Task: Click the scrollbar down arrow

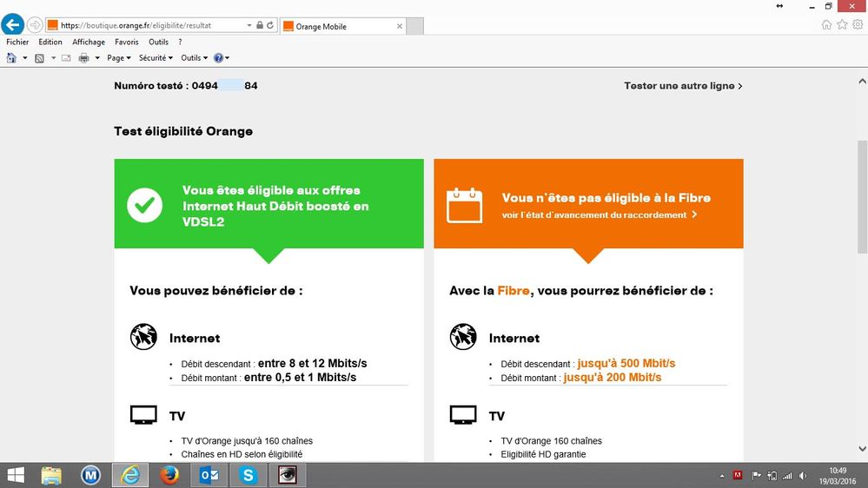Action: click(863, 449)
